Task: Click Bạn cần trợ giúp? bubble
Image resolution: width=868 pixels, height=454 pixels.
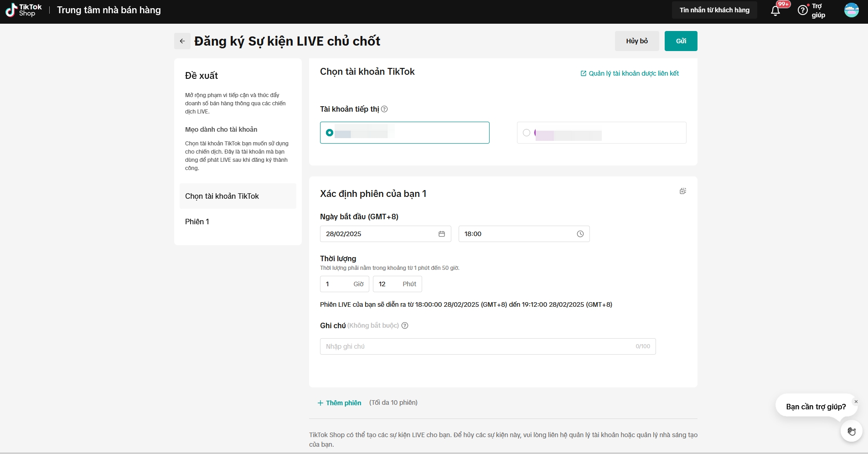Action: (x=816, y=407)
